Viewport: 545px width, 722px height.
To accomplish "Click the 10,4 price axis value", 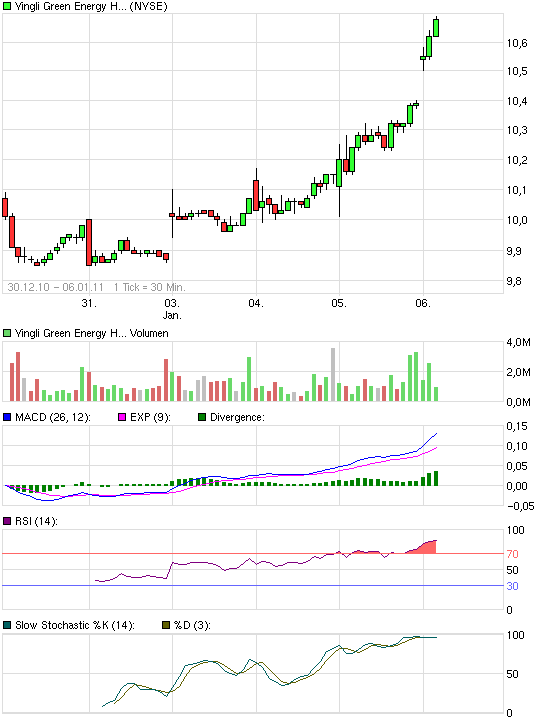I will pyautogui.click(x=517, y=101).
